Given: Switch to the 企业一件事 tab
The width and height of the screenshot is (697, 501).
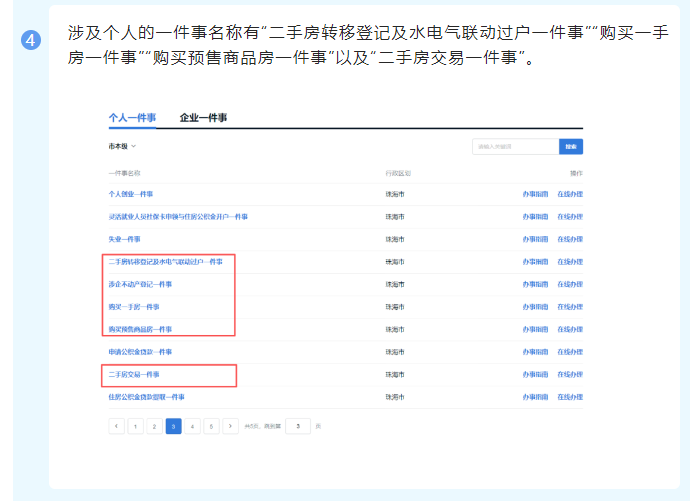Looking at the screenshot, I should coord(203,118).
